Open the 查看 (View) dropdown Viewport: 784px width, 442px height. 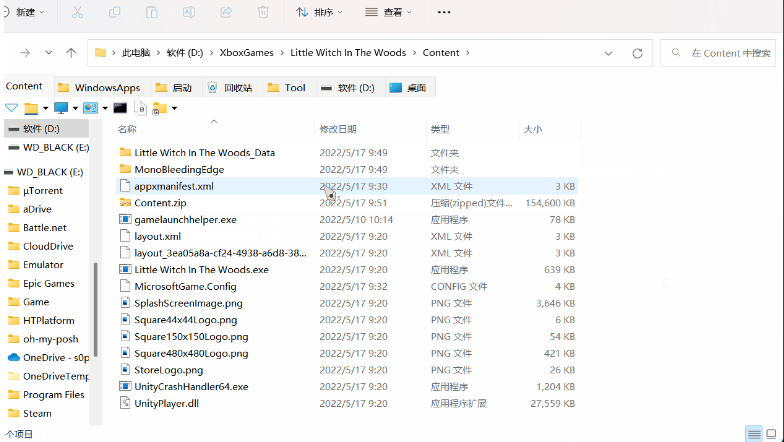point(388,12)
